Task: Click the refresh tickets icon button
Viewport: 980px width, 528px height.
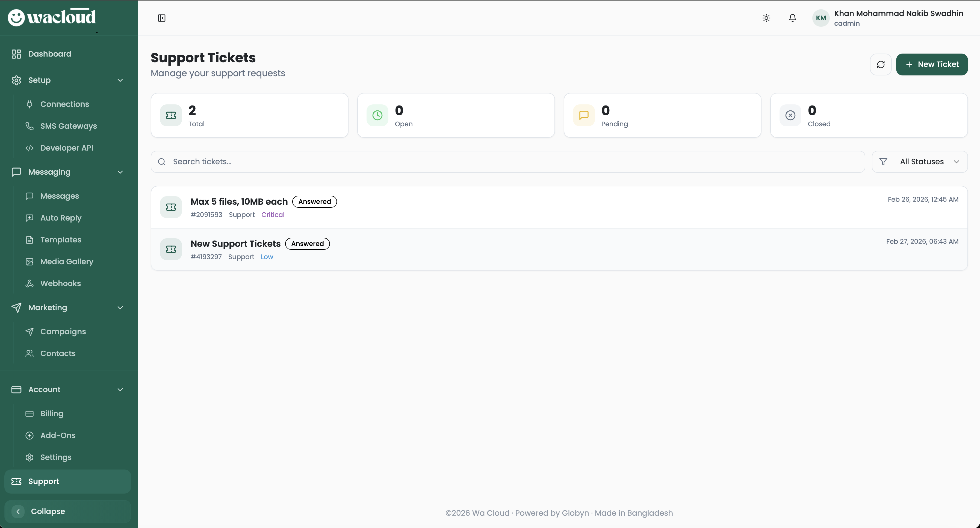Action: tap(881, 64)
